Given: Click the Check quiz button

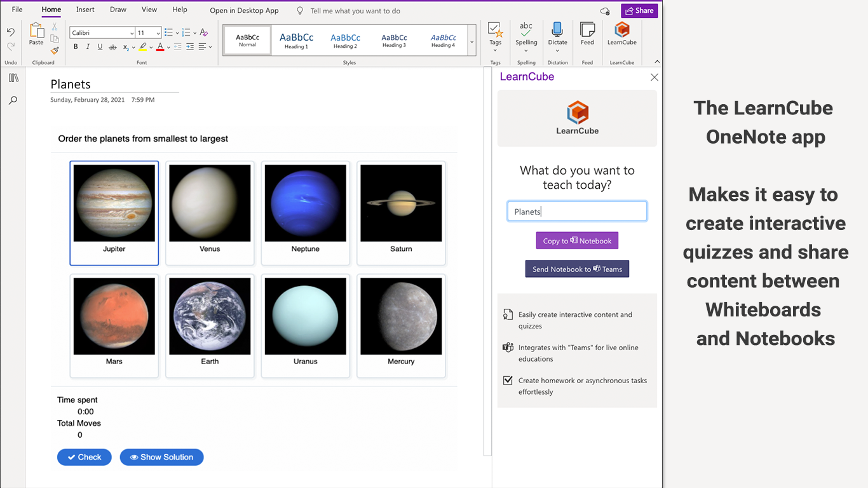Looking at the screenshot, I should click(85, 457).
